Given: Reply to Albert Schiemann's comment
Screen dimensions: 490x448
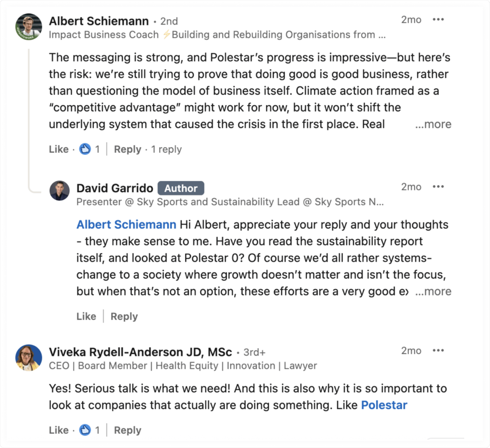Looking at the screenshot, I should tap(127, 149).
